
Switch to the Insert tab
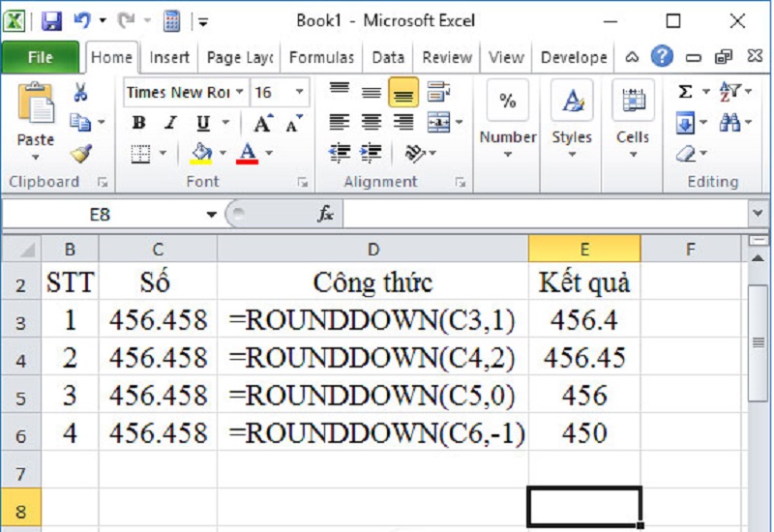[x=169, y=58]
